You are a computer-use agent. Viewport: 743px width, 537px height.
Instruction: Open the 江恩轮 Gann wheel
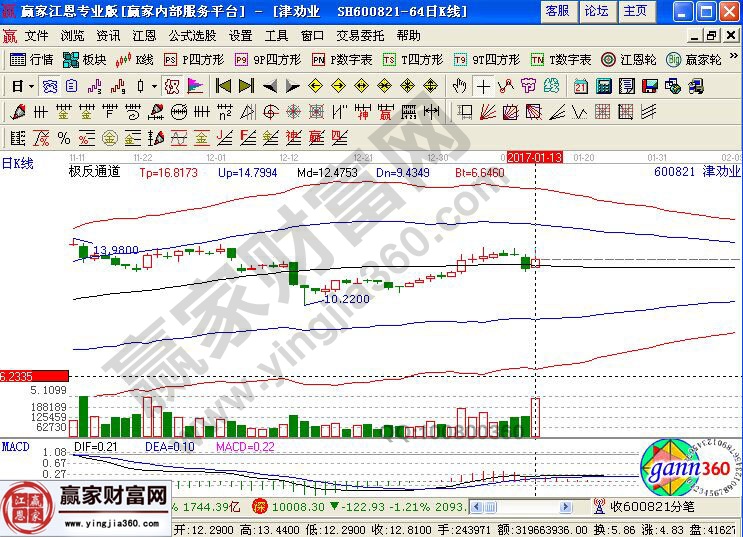628,60
